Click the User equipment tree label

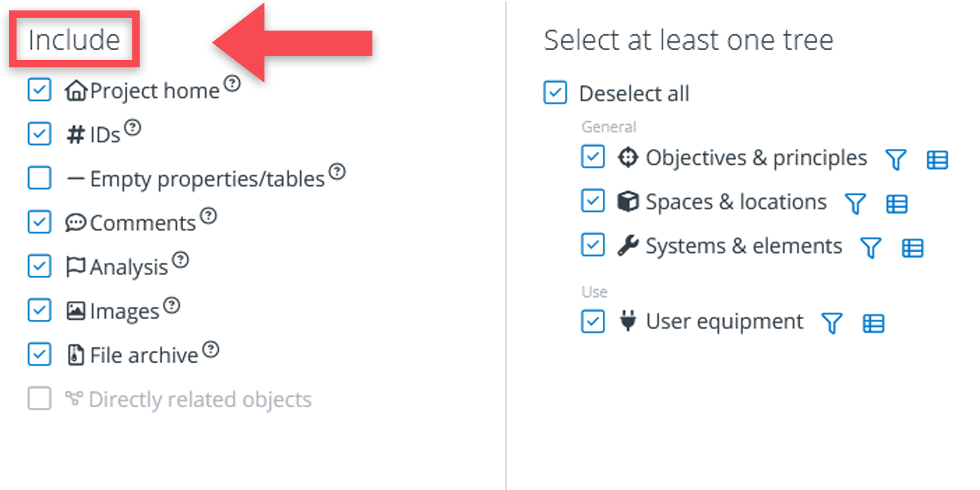click(724, 321)
